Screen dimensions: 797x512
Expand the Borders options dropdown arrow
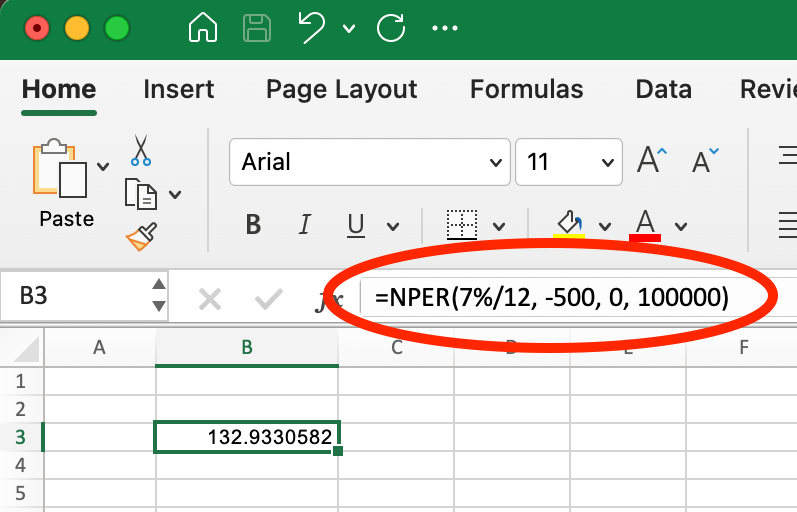point(499,226)
